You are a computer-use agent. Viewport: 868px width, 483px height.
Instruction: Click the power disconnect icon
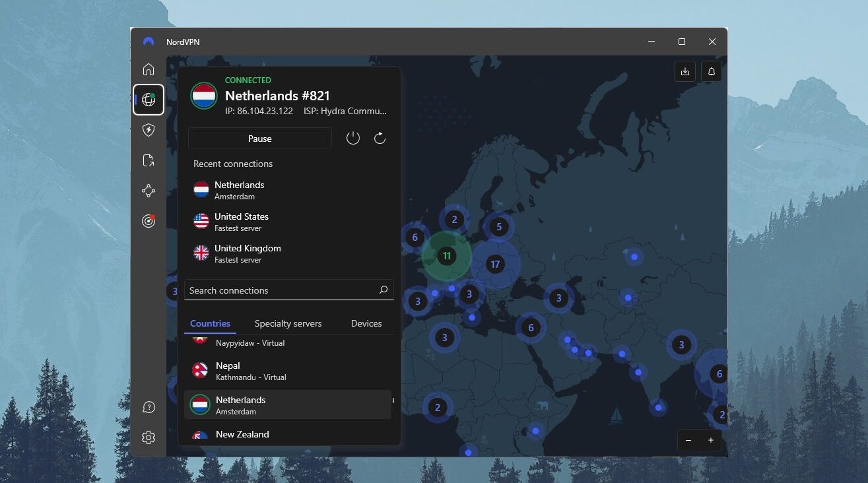click(x=353, y=138)
